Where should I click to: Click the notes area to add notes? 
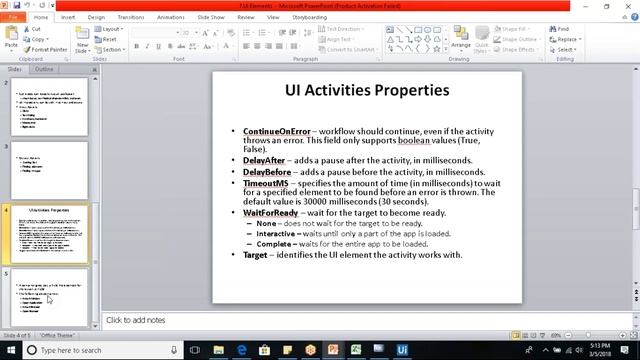[367, 320]
